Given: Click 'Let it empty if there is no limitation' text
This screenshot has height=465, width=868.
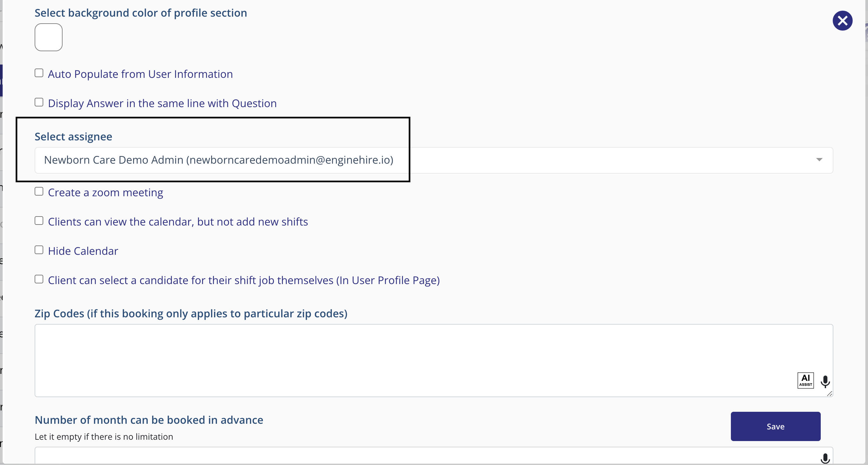Looking at the screenshot, I should point(104,436).
